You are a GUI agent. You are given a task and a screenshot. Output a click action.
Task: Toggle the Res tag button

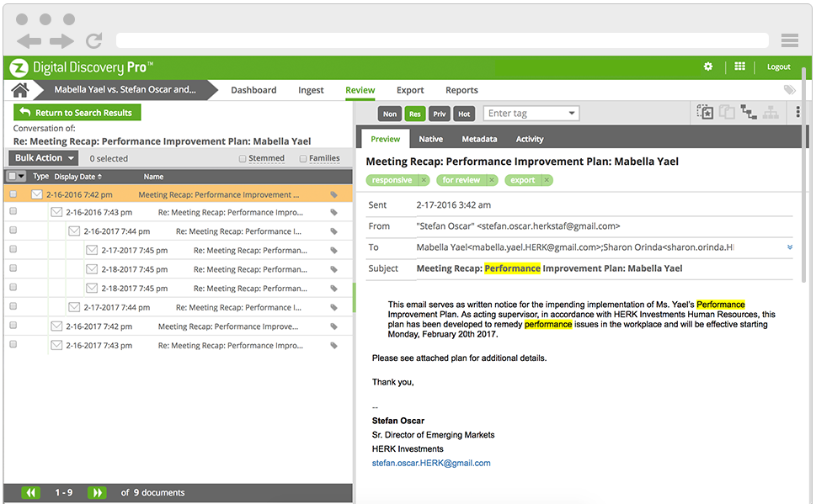click(415, 114)
